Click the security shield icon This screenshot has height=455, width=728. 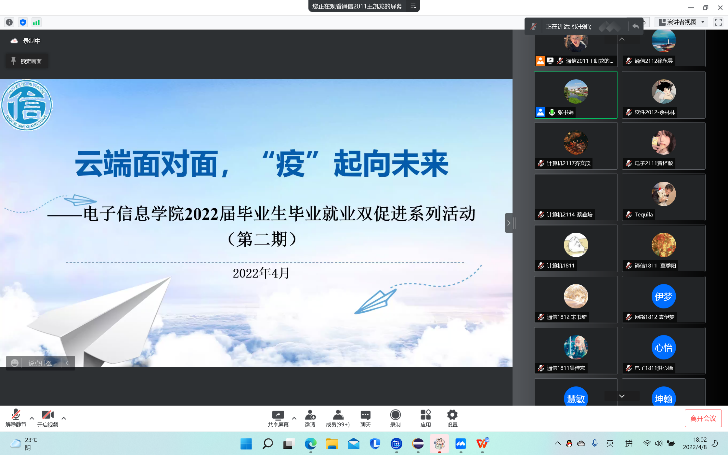click(22, 21)
